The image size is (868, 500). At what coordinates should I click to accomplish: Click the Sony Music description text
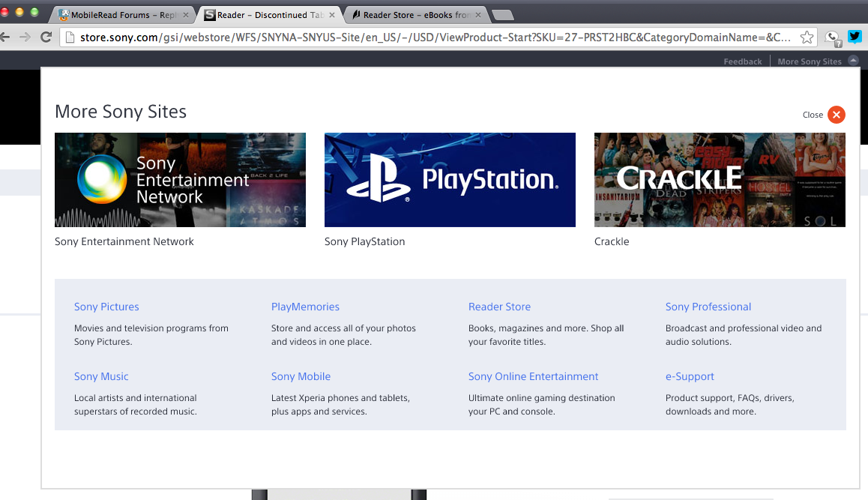click(136, 405)
